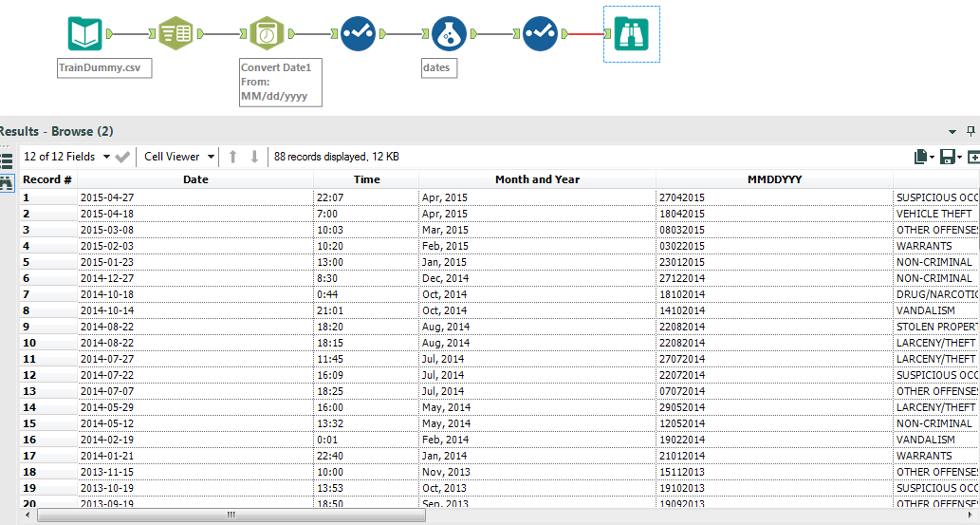Select cell with value 22072014
Screen dimensions: 980x525
pos(774,375)
